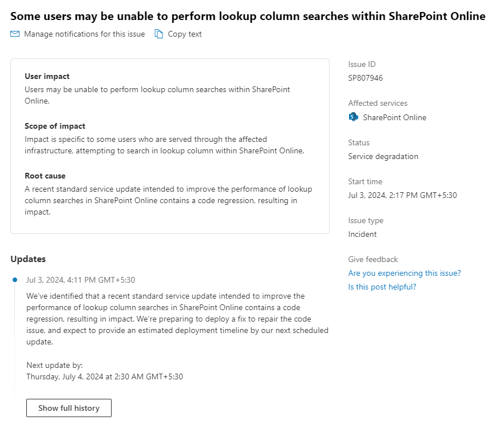Click the copy icon beside Copy text
This screenshot has width=503, height=448.
pos(159,34)
